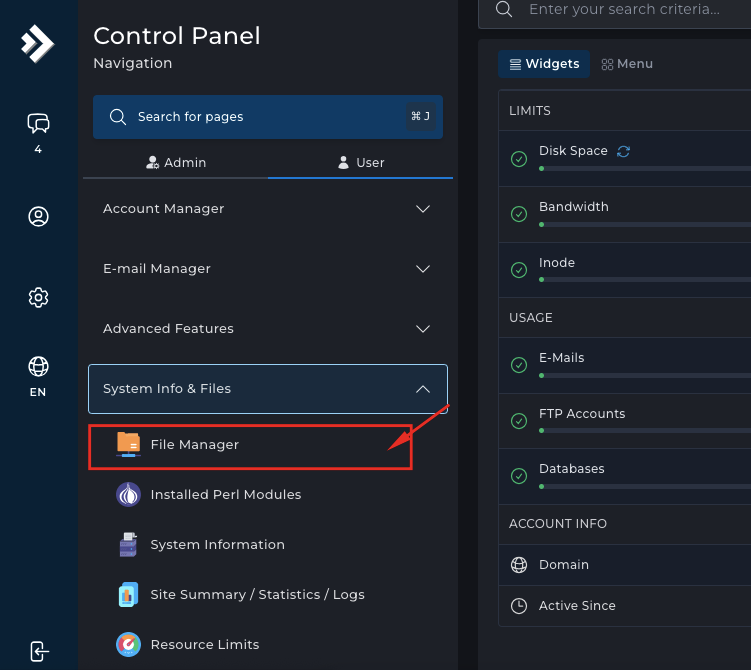This screenshot has height=670, width=751.
Task: Switch to the Admin tab
Action: click(x=176, y=163)
